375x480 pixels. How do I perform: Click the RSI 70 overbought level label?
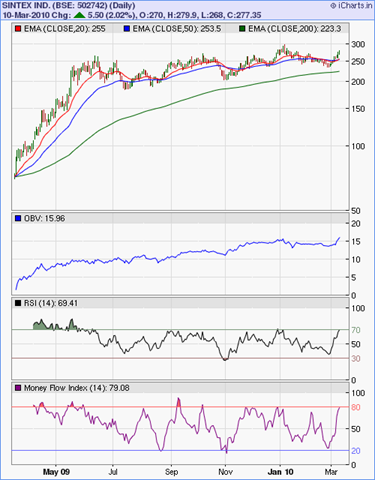tap(356, 330)
